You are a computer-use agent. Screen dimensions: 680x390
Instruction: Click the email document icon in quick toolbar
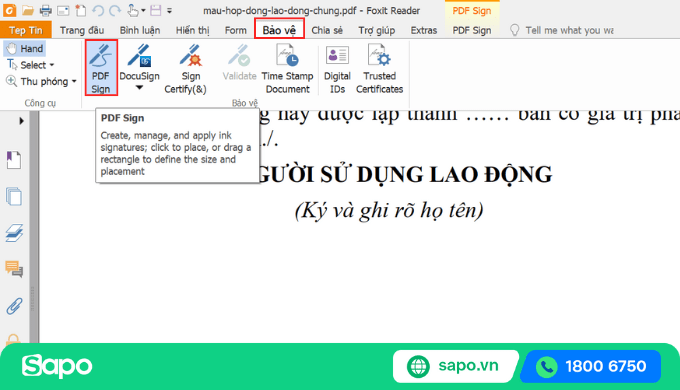point(63,10)
